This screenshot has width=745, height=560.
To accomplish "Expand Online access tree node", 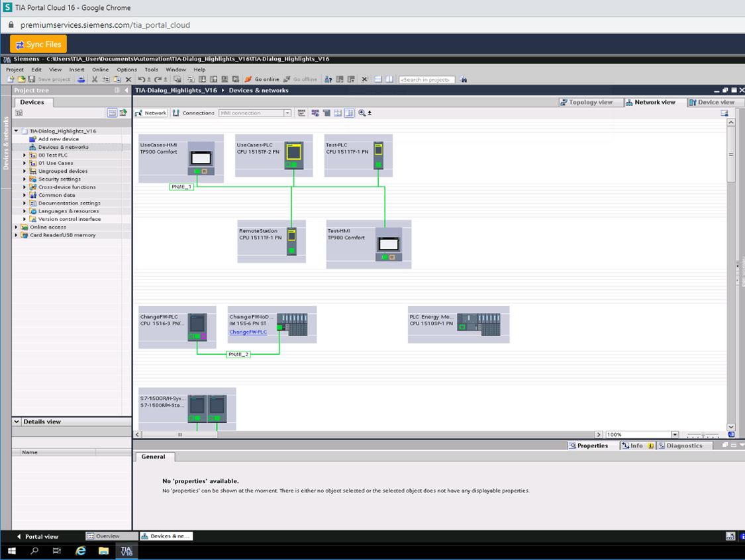I will coord(16,227).
